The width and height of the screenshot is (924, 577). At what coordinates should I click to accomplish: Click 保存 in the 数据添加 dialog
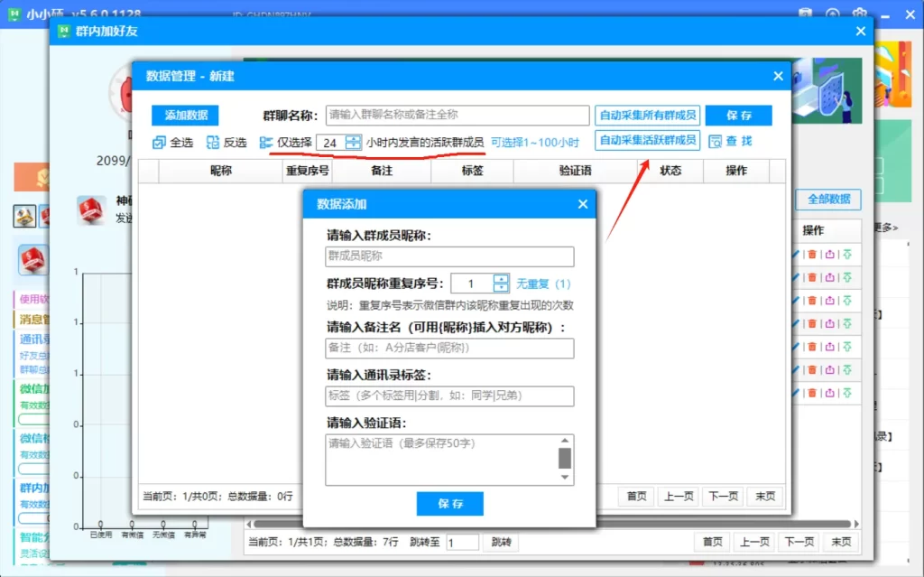(449, 504)
